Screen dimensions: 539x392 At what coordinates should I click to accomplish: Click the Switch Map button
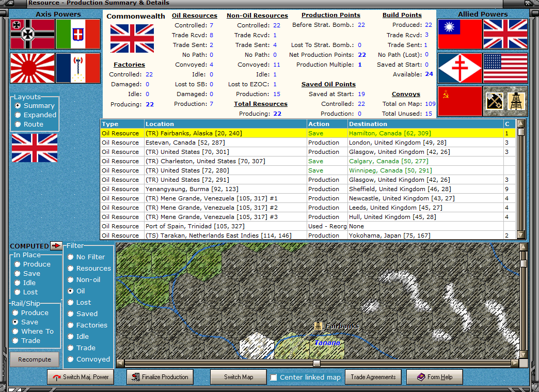point(238,377)
